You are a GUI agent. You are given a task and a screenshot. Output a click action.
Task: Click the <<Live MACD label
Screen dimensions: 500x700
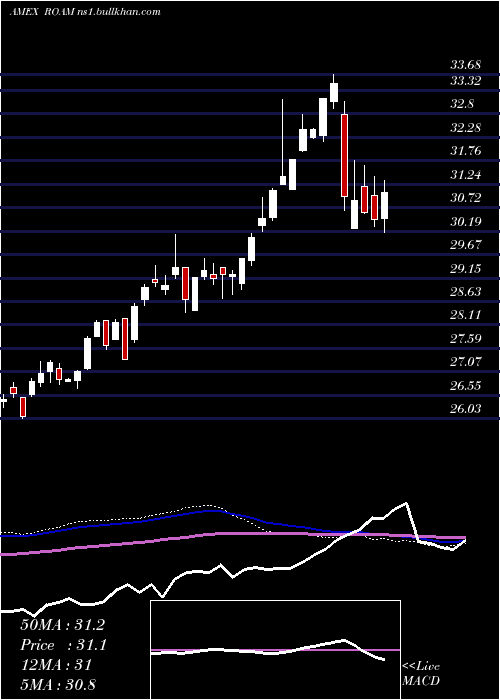pyautogui.click(x=421, y=674)
